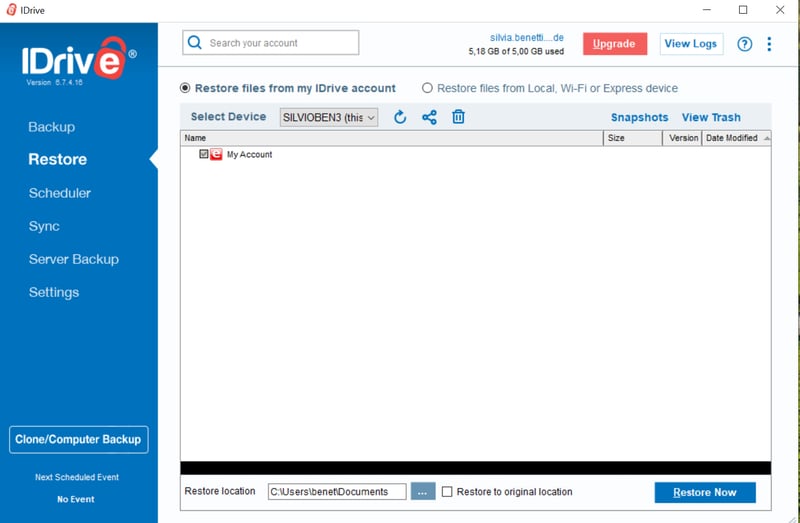This screenshot has height=523, width=800.
Task: Click the trash delete icon
Action: [x=458, y=117]
